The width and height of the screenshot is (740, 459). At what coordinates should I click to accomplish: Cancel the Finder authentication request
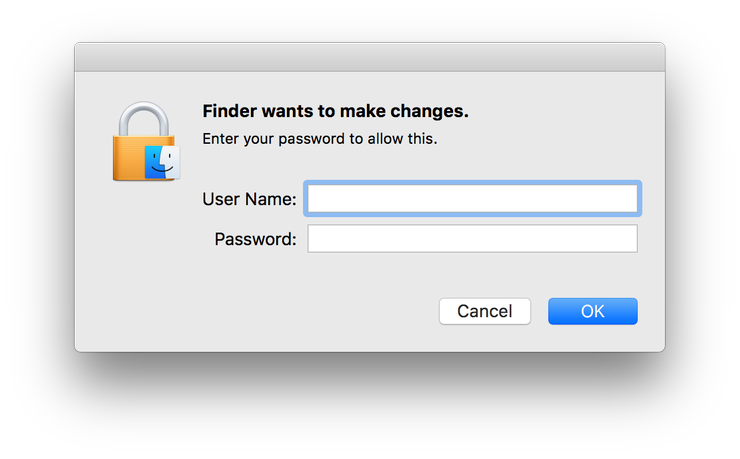485,311
